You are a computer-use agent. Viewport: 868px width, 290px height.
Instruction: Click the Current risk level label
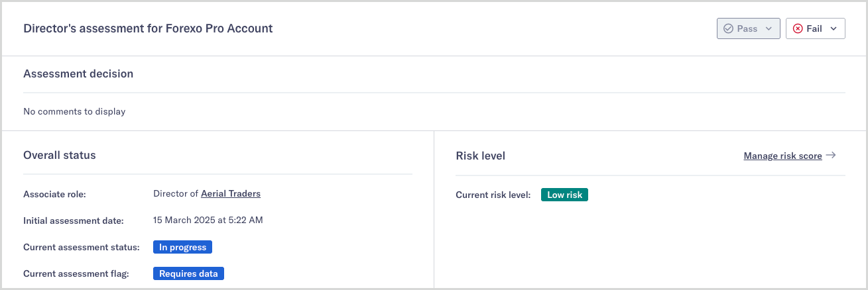pyautogui.click(x=493, y=195)
